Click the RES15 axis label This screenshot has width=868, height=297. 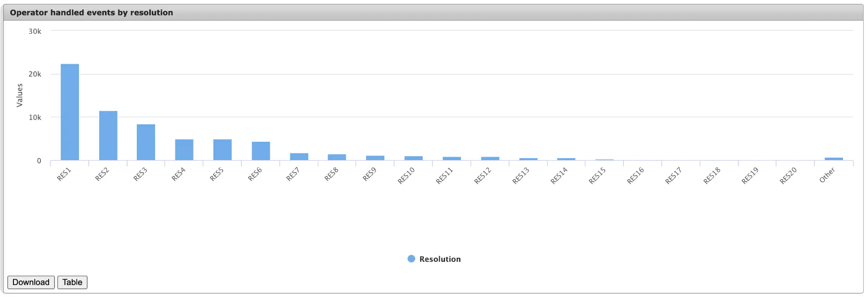597,176
